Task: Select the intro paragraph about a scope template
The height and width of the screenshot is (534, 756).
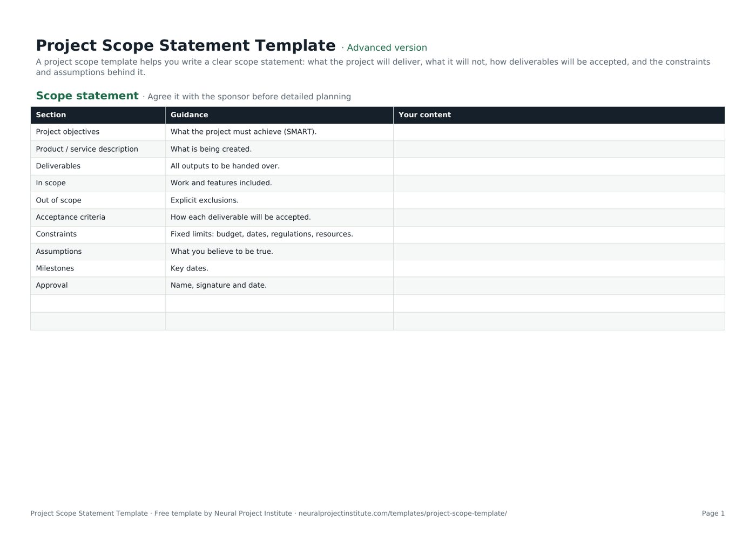Action: pos(373,67)
